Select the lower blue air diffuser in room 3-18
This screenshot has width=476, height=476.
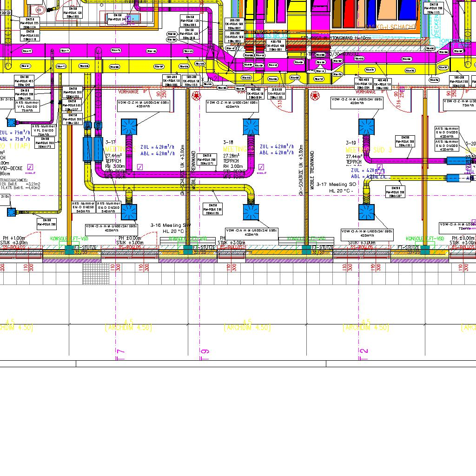point(251,212)
